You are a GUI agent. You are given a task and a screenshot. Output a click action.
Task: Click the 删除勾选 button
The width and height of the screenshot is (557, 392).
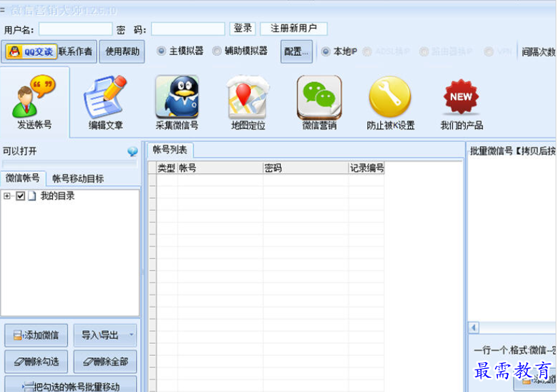[36, 362]
